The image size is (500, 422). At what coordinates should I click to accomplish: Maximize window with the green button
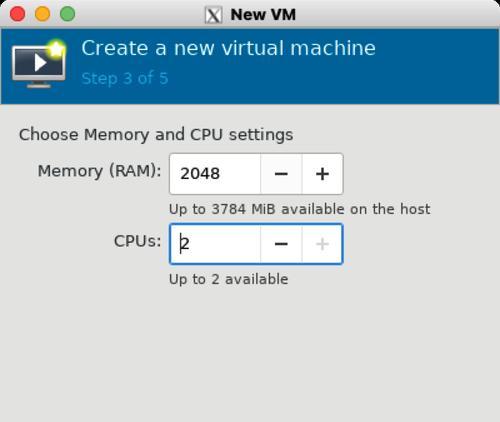67,14
